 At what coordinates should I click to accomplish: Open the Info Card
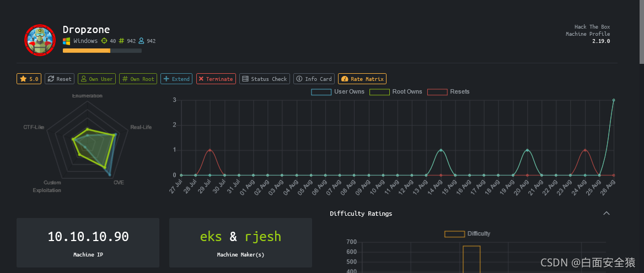[314, 79]
